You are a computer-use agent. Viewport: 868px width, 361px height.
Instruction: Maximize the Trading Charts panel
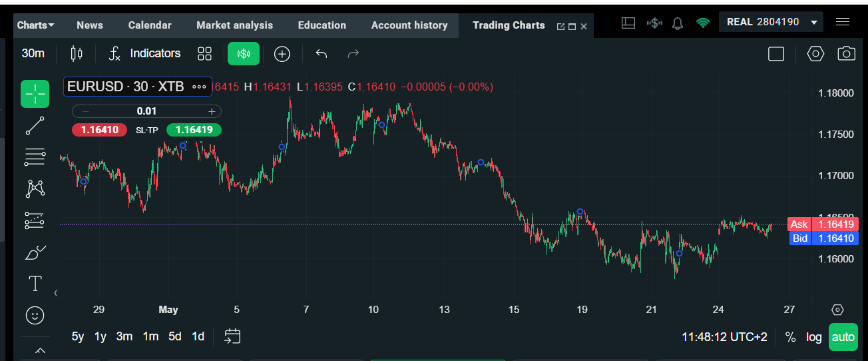coord(572,27)
